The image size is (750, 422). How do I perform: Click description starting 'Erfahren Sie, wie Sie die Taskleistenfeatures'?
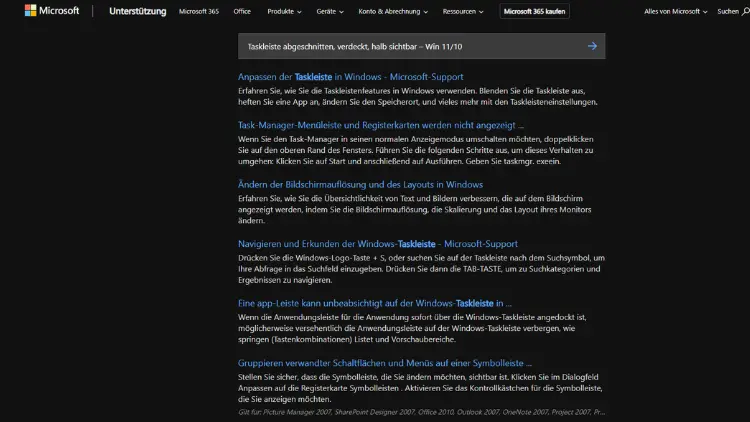point(418,96)
